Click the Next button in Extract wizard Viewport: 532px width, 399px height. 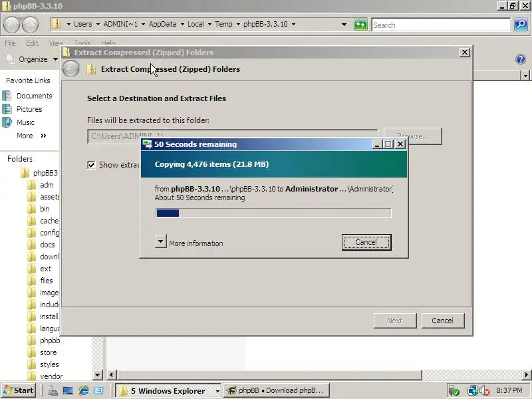pyautogui.click(x=395, y=321)
